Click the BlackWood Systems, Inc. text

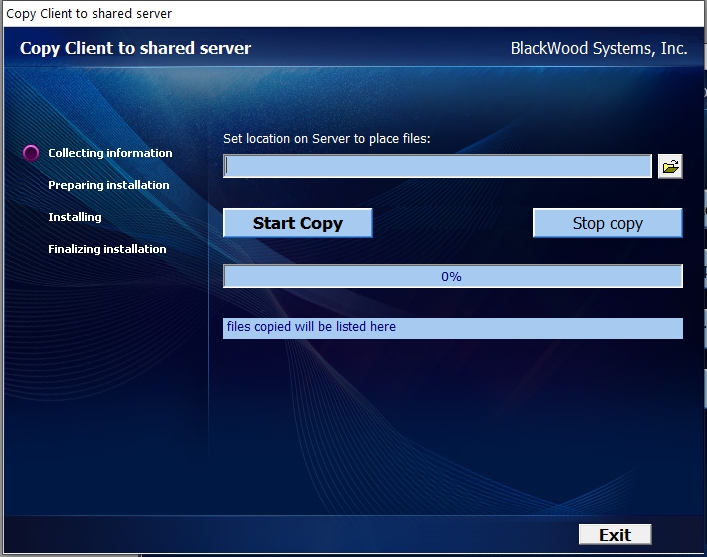coord(598,48)
